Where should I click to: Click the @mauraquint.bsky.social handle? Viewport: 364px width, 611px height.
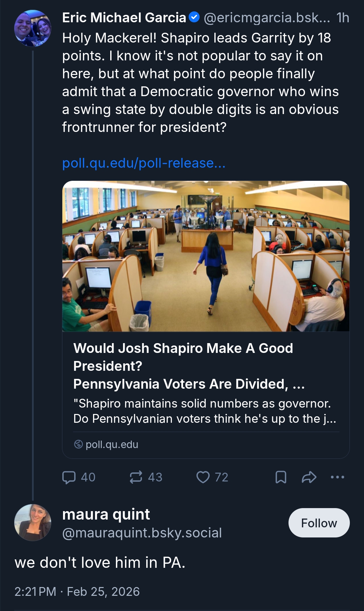pos(142,533)
